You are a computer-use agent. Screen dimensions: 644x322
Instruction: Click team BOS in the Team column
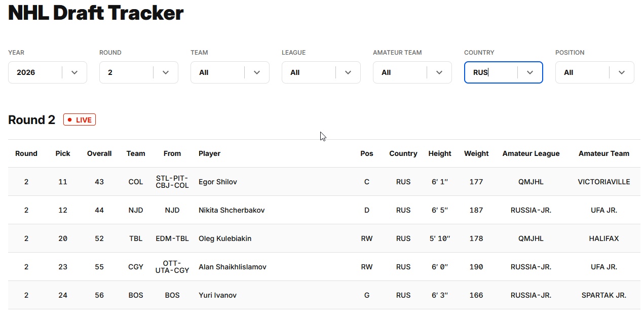click(x=136, y=295)
